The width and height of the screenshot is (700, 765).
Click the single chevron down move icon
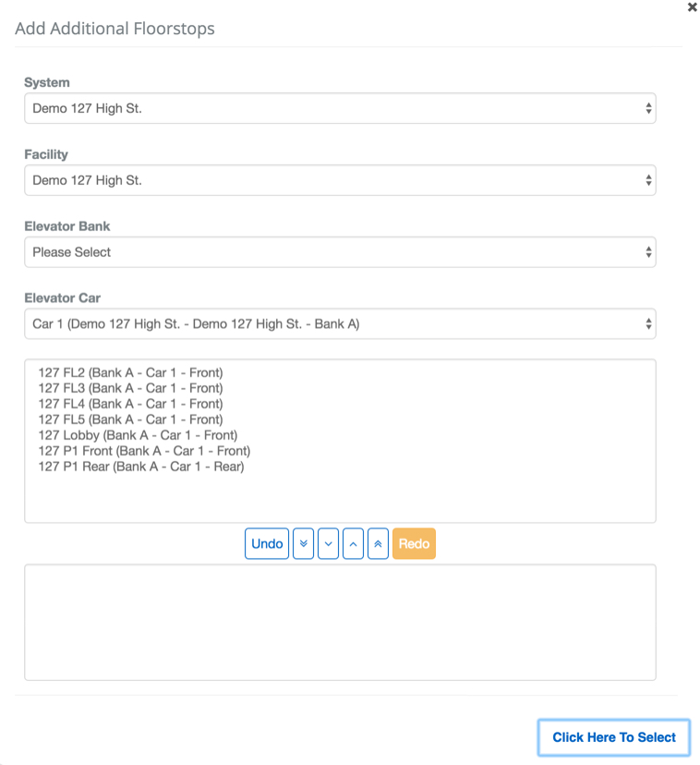click(x=328, y=544)
